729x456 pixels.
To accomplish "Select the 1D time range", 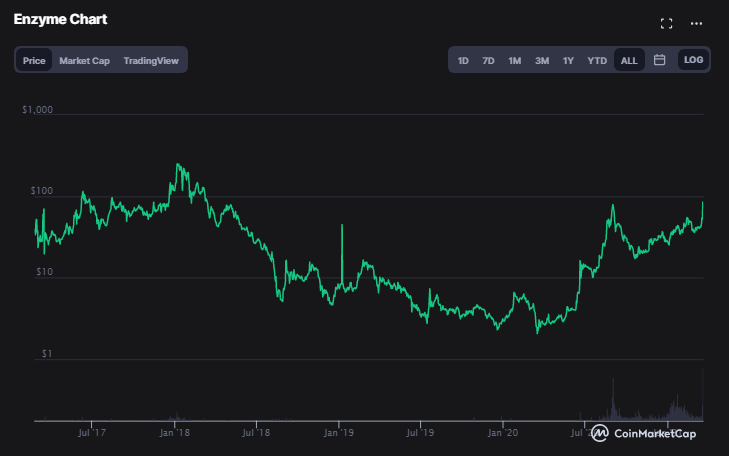I will pos(463,60).
